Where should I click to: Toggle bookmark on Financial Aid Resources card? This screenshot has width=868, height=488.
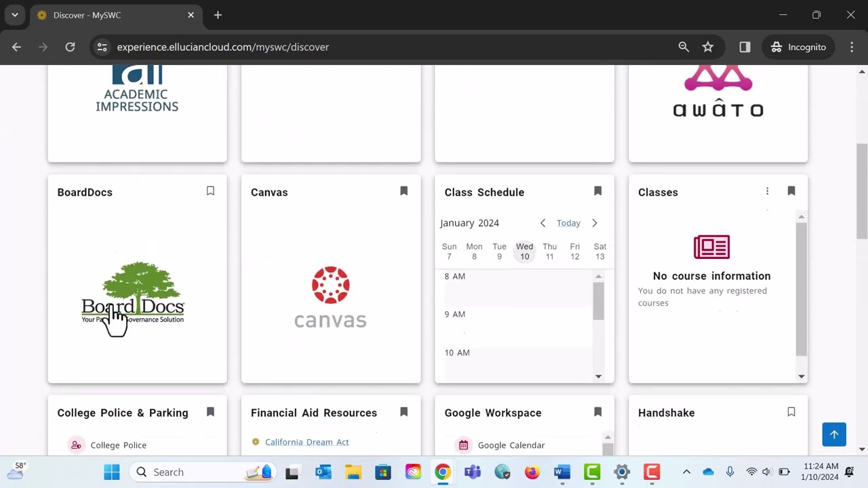point(404,412)
